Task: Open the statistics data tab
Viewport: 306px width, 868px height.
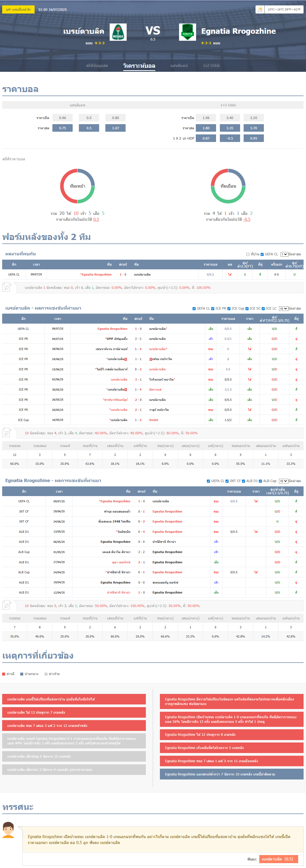Action: click(97, 65)
